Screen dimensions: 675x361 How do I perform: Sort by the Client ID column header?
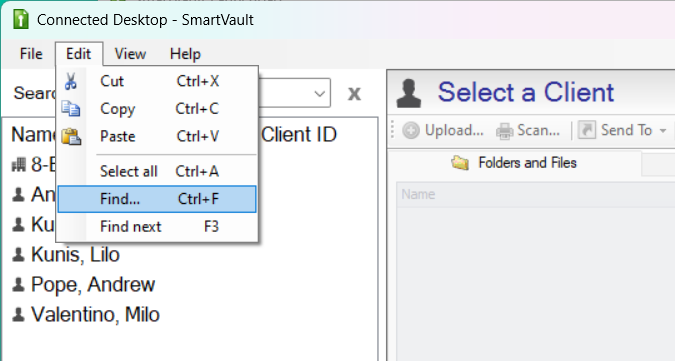pyautogui.click(x=299, y=135)
